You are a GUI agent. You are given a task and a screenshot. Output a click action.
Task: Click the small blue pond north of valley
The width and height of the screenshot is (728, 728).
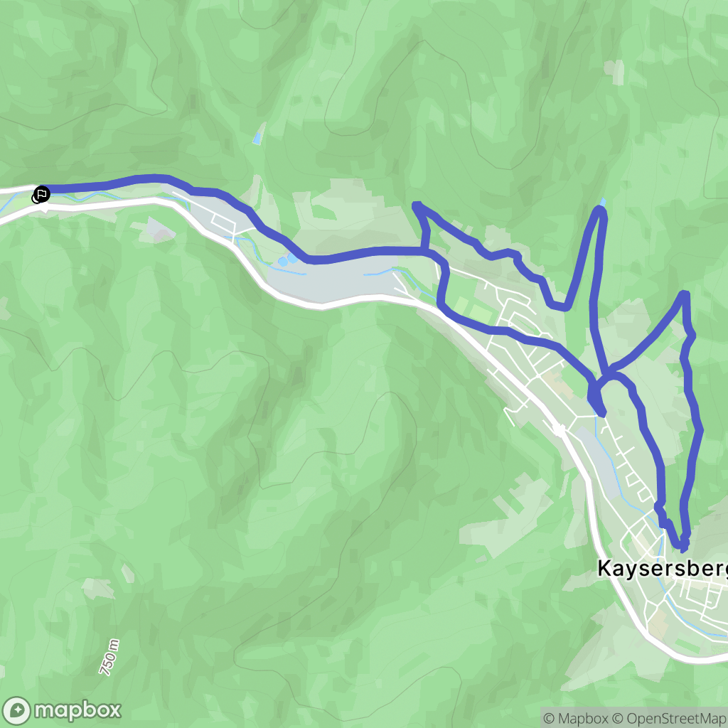(x=257, y=139)
